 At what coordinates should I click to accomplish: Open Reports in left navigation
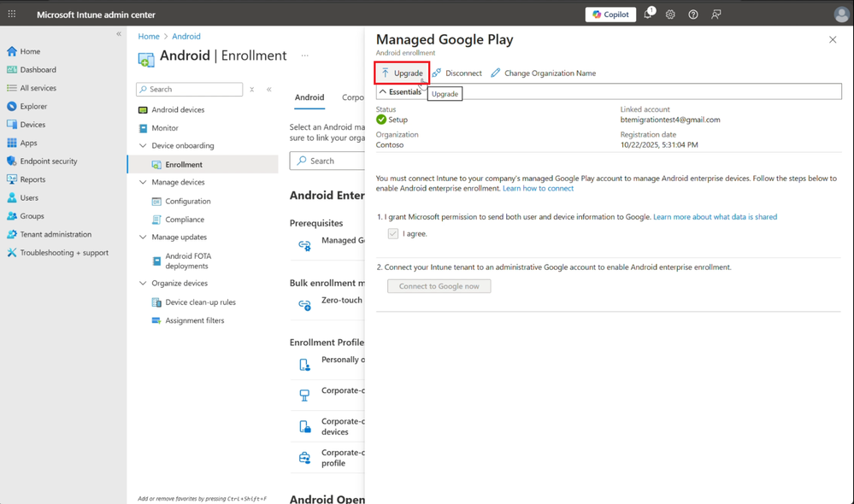pyautogui.click(x=27, y=179)
